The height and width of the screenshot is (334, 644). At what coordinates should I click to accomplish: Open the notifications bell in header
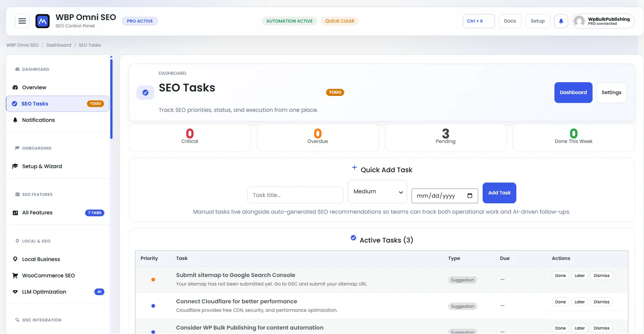coord(561,21)
